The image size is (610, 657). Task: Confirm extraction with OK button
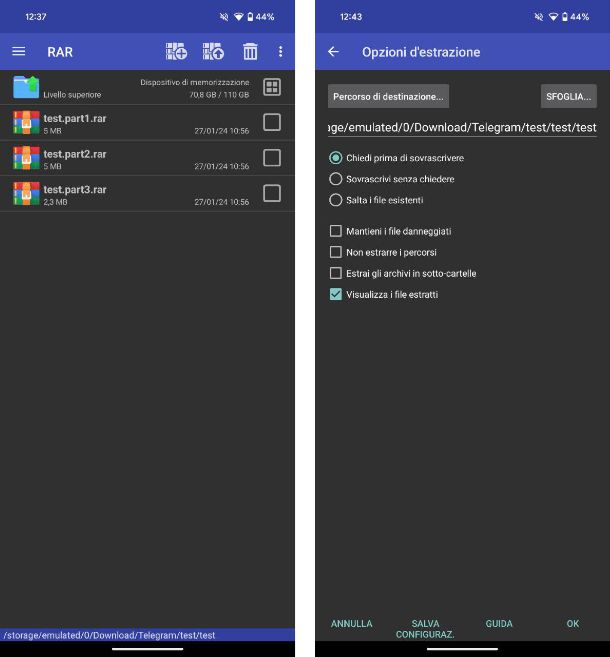[x=573, y=623]
